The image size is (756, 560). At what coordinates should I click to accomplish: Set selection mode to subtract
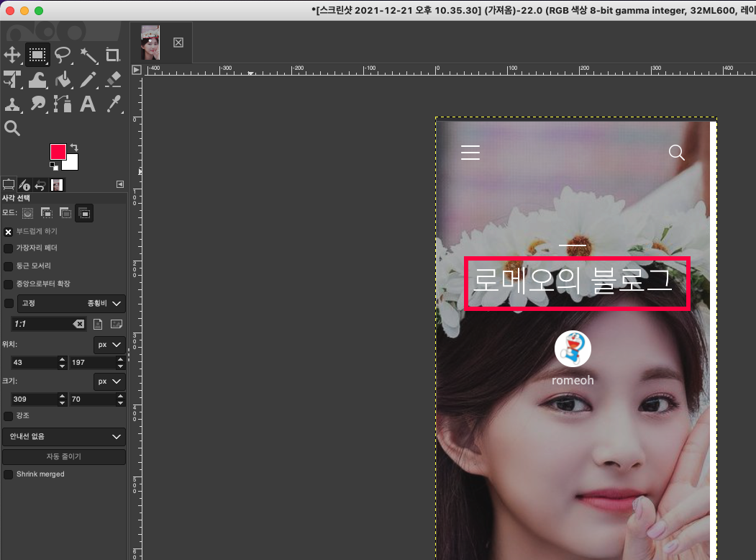pyautogui.click(x=65, y=213)
